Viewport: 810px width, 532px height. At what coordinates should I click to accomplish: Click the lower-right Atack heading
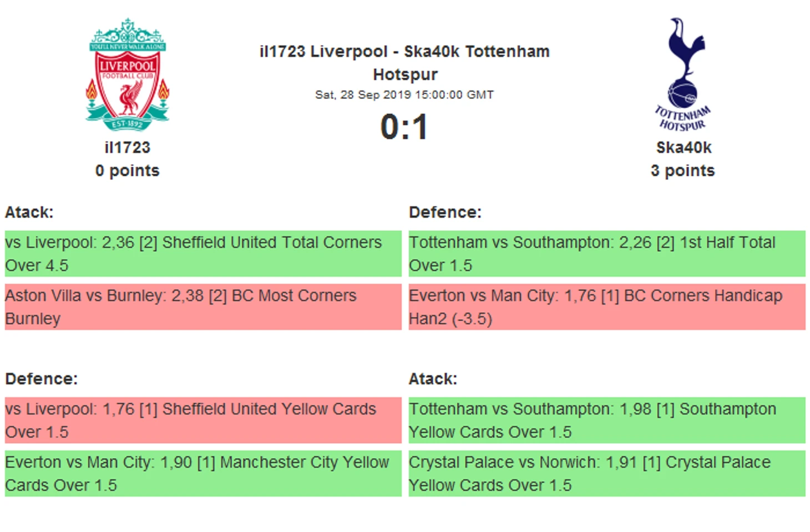(x=433, y=379)
